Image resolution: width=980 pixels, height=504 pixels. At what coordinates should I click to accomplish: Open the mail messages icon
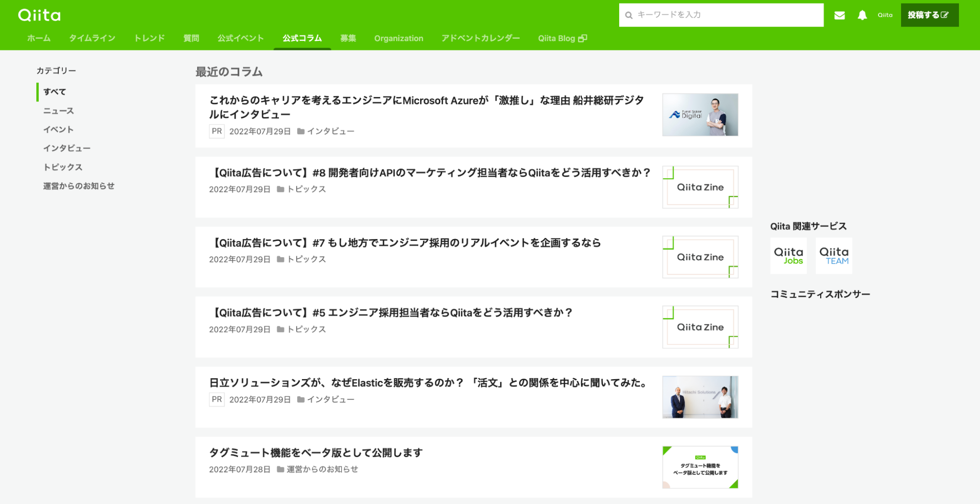tap(839, 15)
